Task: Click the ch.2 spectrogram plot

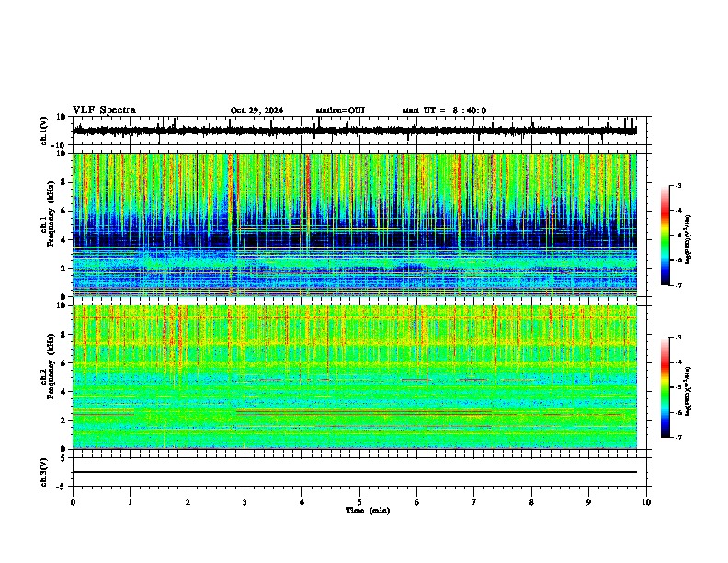Action: click(355, 377)
